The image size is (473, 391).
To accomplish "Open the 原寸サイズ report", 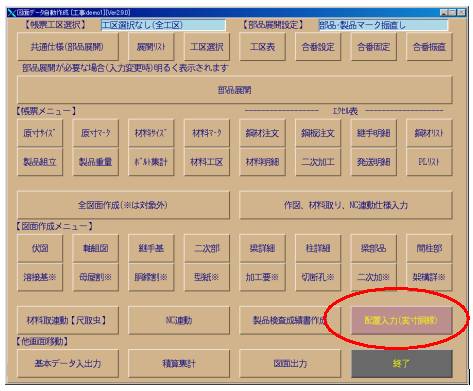I will coord(40,133).
